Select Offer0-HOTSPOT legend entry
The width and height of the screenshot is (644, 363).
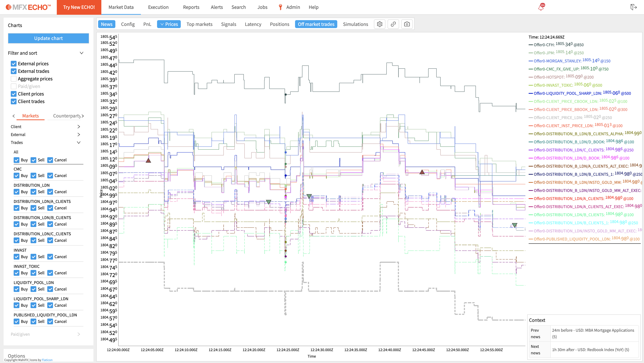[561, 77]
